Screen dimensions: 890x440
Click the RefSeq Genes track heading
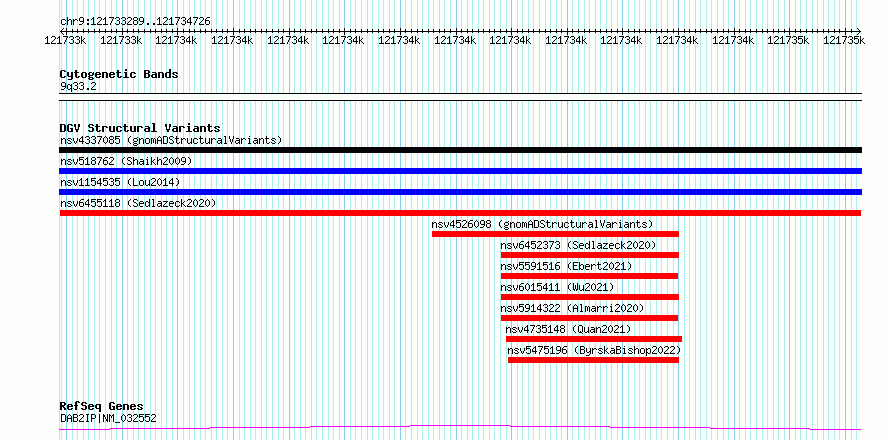(101, 406)
